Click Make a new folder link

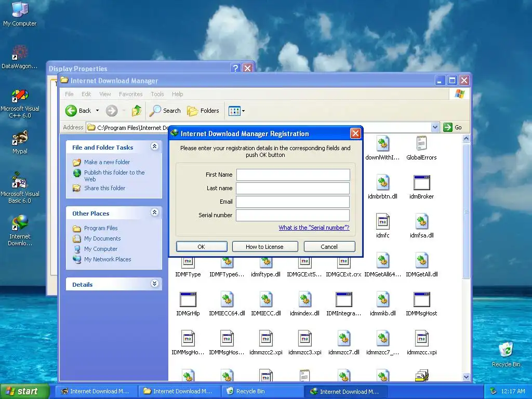coord(107,162)
